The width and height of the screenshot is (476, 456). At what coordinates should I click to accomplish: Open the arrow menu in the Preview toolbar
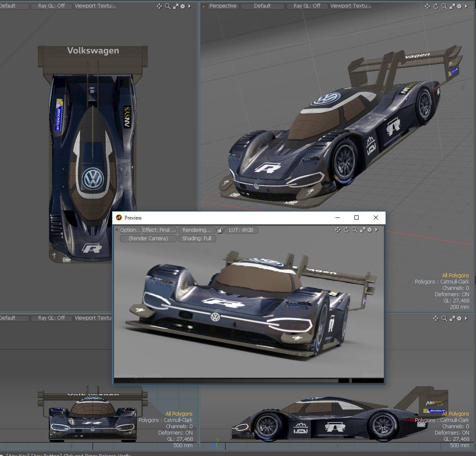click(376, 230)
